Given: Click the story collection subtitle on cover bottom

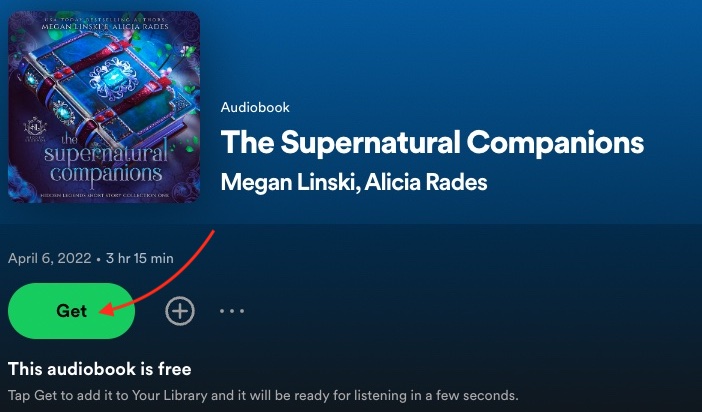Looking at the screenshot, I should tap(104, 195).
